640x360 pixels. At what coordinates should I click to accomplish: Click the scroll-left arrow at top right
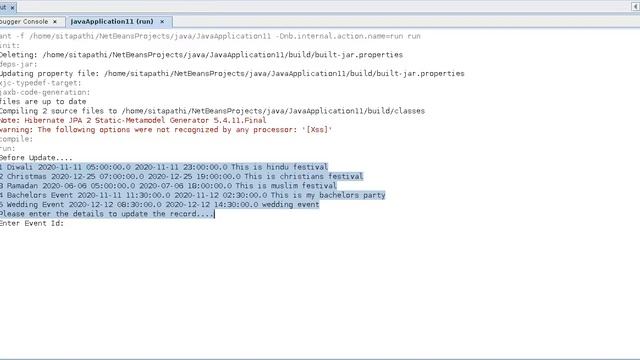pos(636,7)
